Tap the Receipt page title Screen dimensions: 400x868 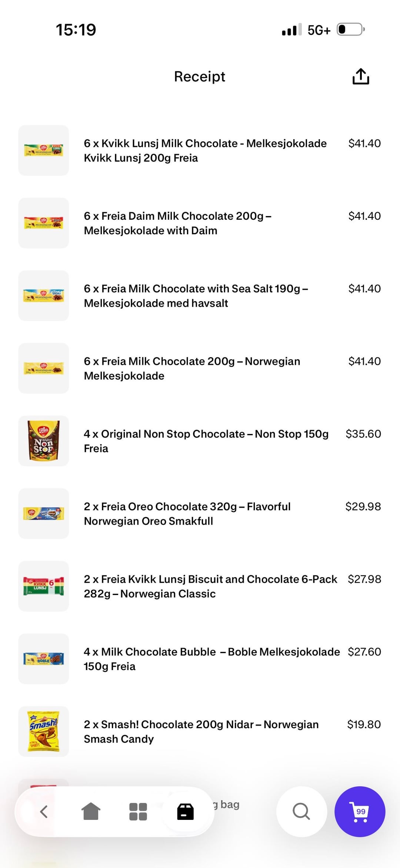coord(200,77)
